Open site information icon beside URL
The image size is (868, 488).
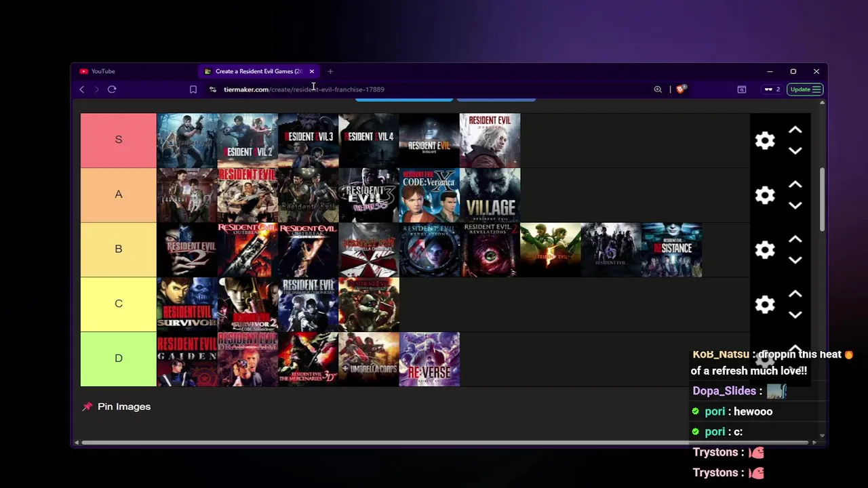(212, 89)
